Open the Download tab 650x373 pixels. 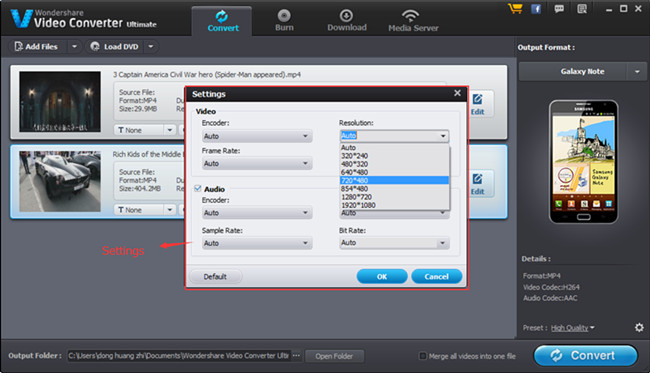pyautogui.click(x=347, y=21)
